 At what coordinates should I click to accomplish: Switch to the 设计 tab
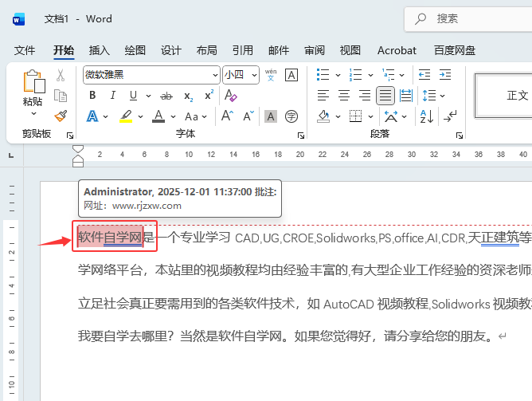[171, 50]
